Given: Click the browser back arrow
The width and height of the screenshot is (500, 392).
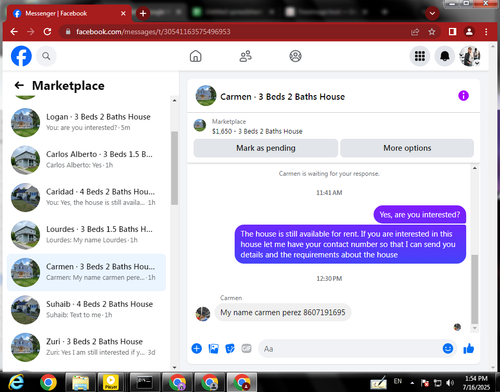Looking at the screenshot, I should [x=14, y=32].
